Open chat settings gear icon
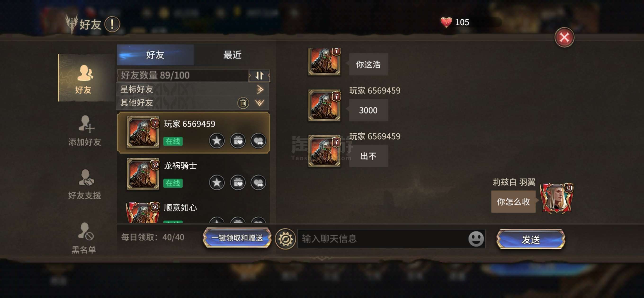This screenshot has height=298, width=644. pyautogui.click(x=285, y=239)
